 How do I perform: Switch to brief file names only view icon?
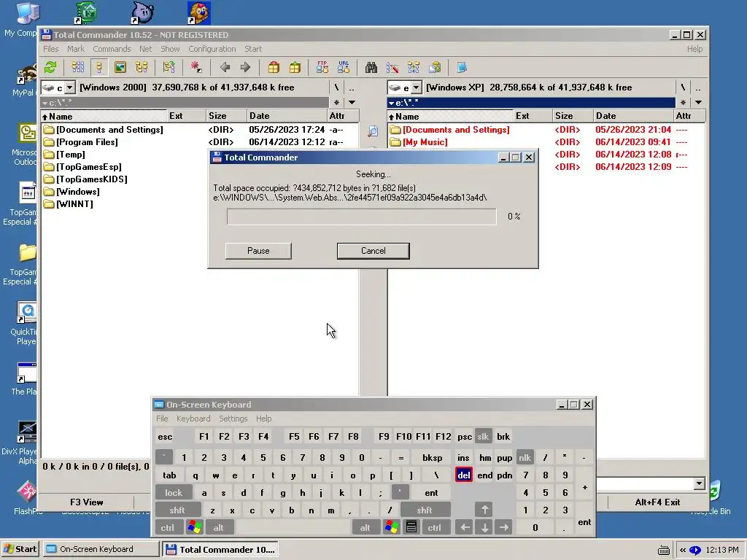(78, 68)
